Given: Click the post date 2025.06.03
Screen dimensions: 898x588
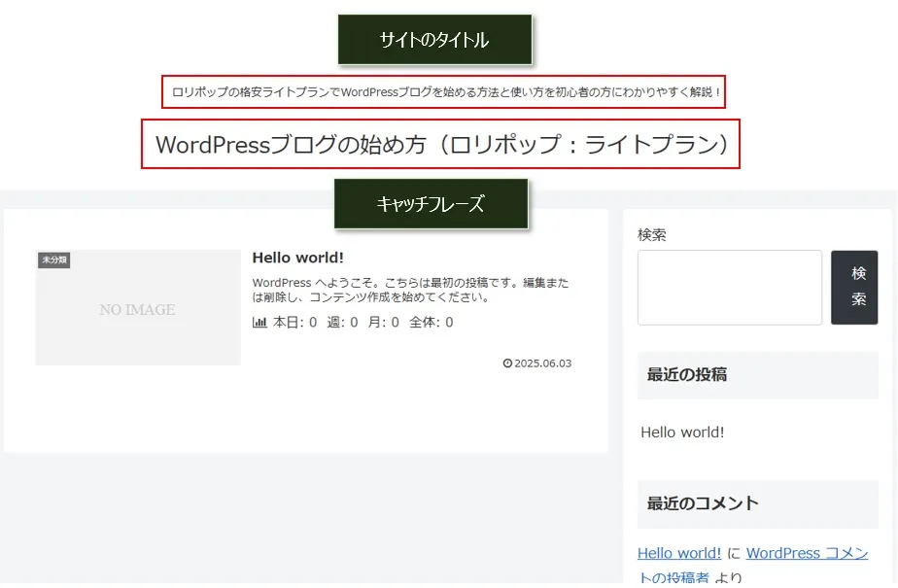Looking at the screenshot, I should pos(542,363).
